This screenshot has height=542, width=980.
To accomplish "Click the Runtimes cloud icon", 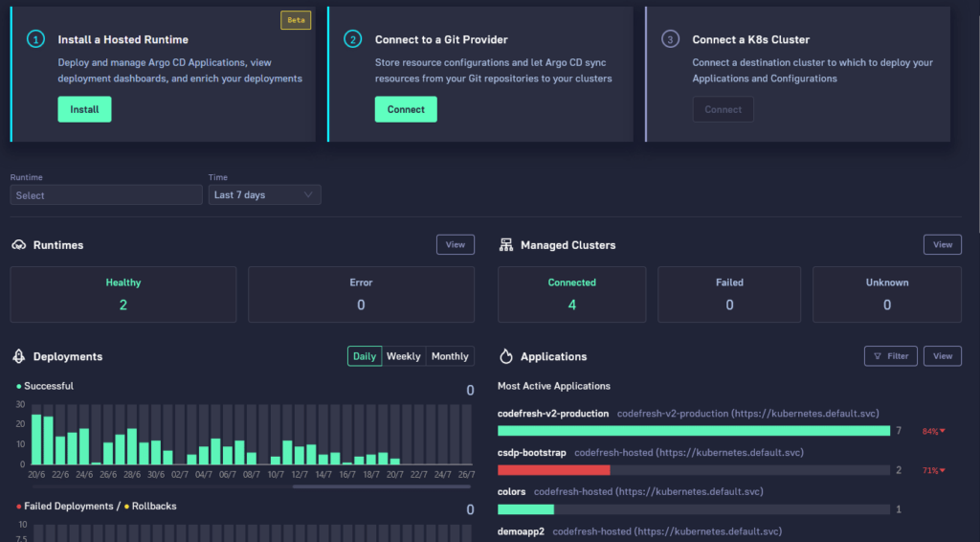I will [x=18, y=245].
